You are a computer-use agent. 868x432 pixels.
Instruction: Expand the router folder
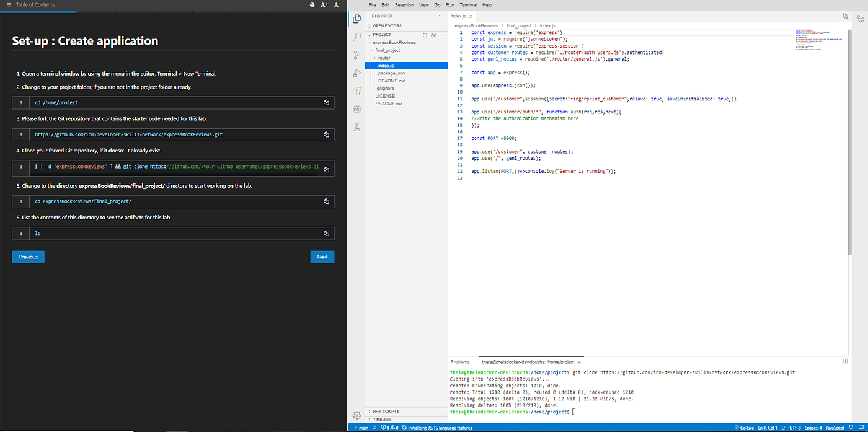click(384, 58)
